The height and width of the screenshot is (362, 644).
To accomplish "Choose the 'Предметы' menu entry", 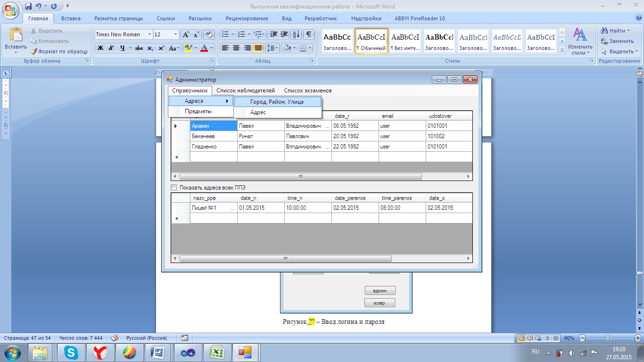I will point(198,111).
